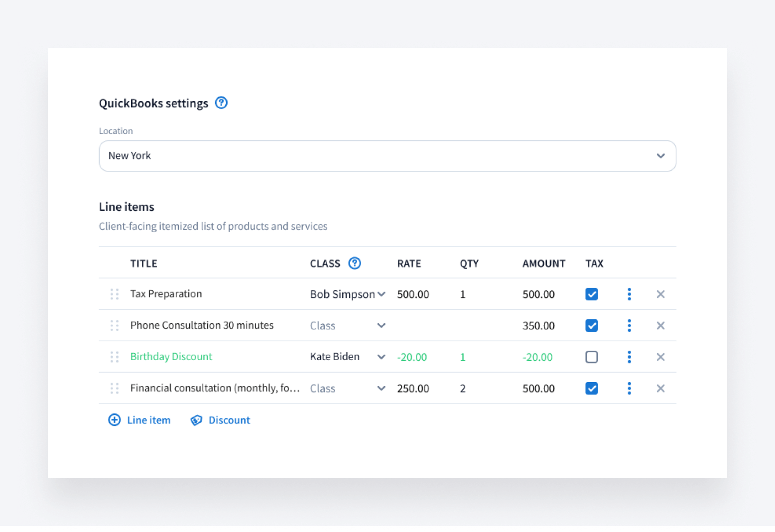Delete the Financial consultation line item

[660, 389]
